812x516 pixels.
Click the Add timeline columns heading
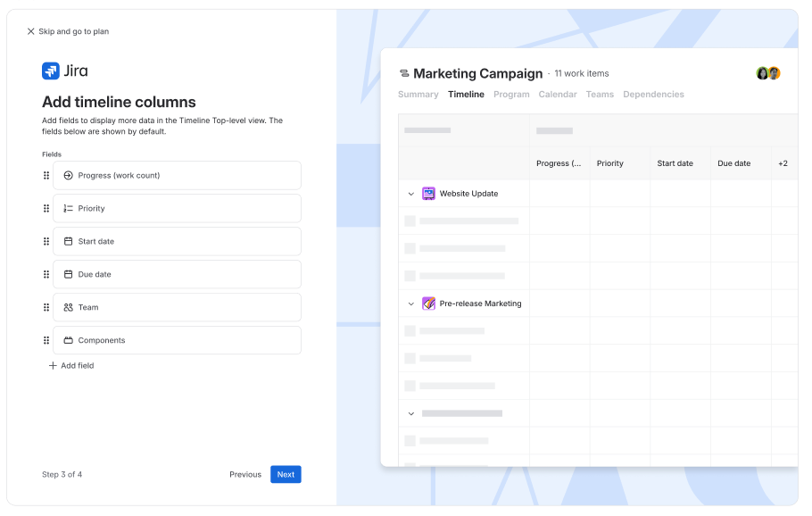click(119, 102)
